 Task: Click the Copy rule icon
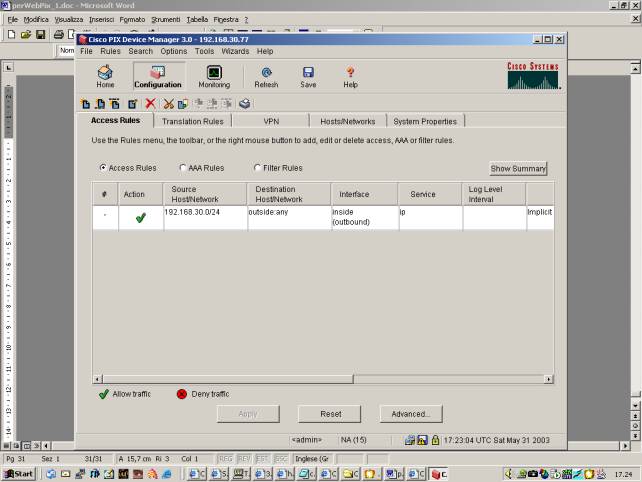[183, 104]
